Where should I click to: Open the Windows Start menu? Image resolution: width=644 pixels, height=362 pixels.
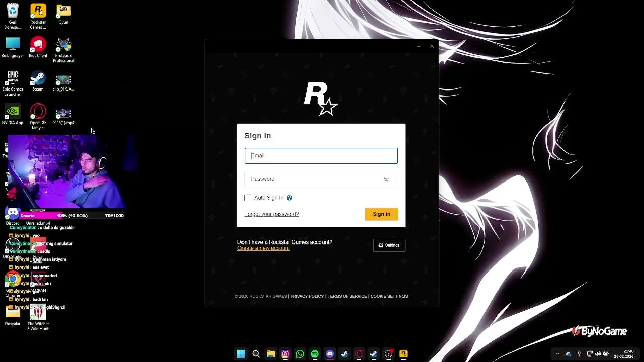(x=241, y=354)
